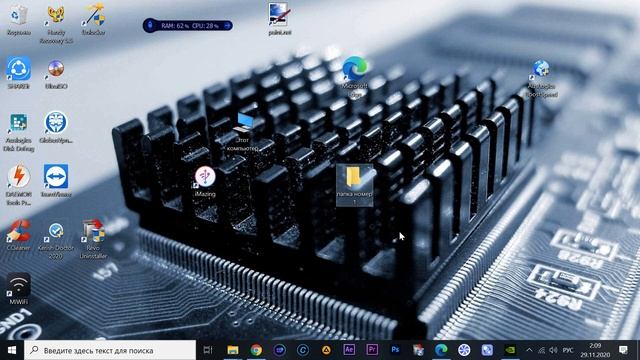The height and width of the screenshot is (360, 640).
Task: Switch the РУС input language indicator
Action: (568, 350)
